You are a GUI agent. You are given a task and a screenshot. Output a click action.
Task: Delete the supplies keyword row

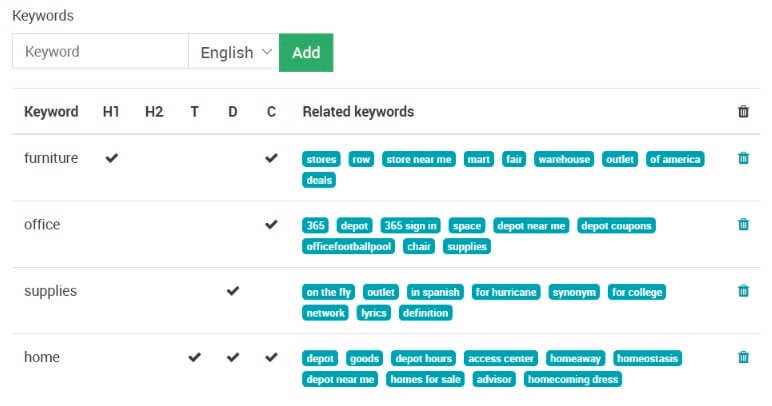click(x=743, y=291)
